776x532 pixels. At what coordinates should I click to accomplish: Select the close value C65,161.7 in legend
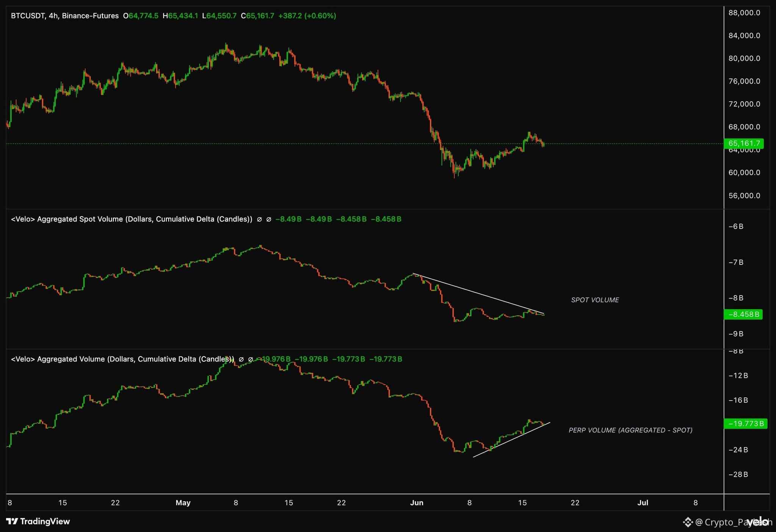(x=257, y=16)
